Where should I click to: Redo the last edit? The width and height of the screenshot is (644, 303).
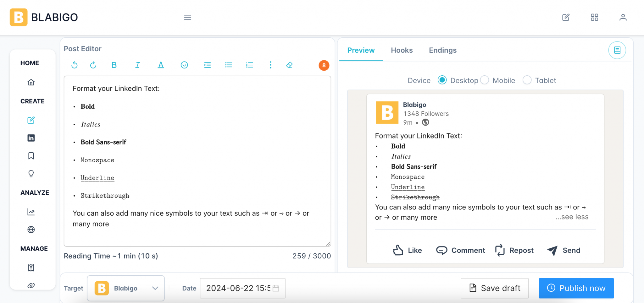click(93, 65)
